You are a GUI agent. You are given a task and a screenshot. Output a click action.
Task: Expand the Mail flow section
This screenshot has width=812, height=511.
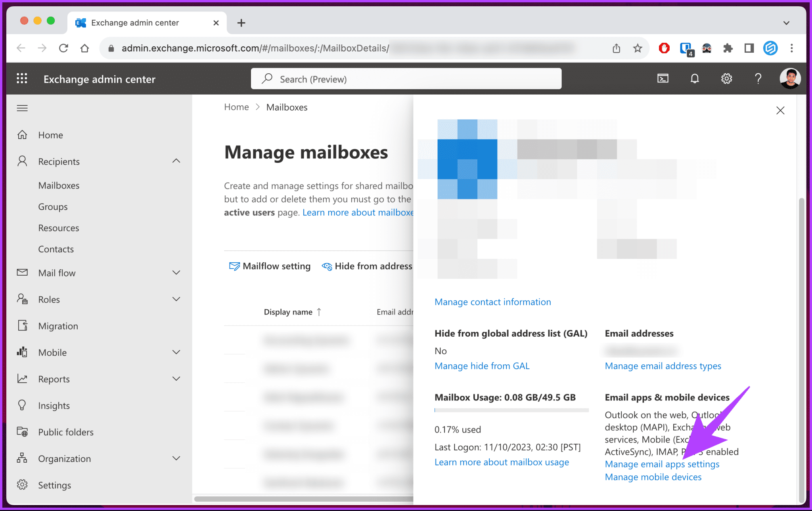tap(176, 273)
